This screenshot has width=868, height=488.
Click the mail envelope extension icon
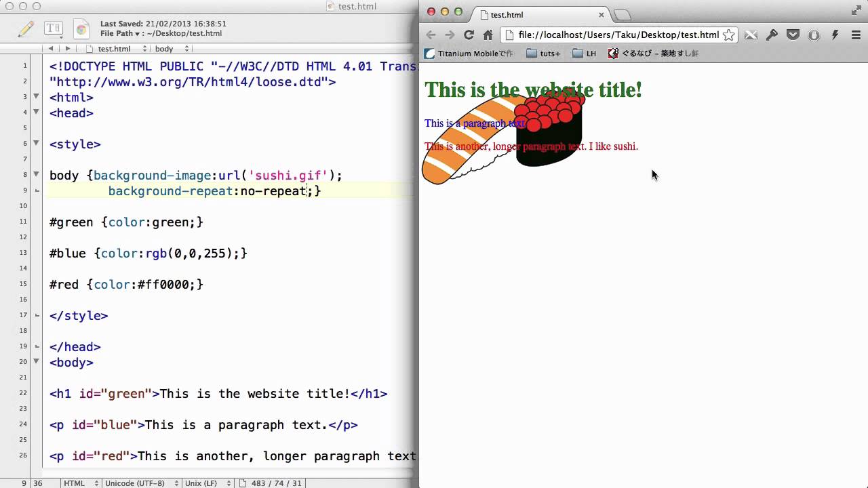[751, 35]
